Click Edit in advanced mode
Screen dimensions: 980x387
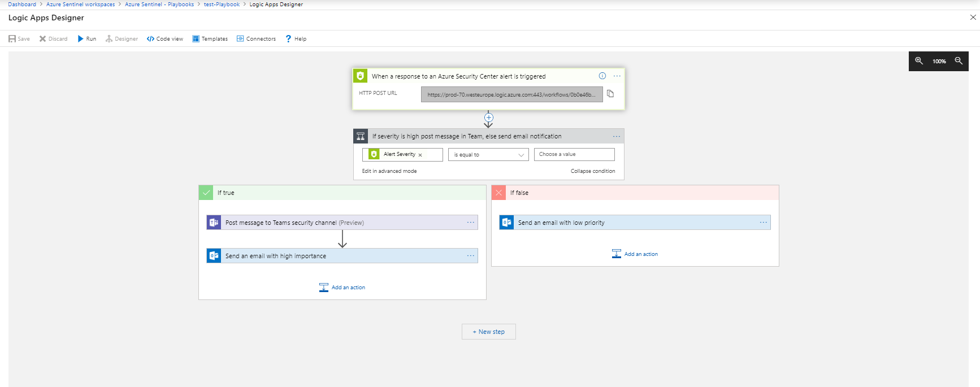389,171
